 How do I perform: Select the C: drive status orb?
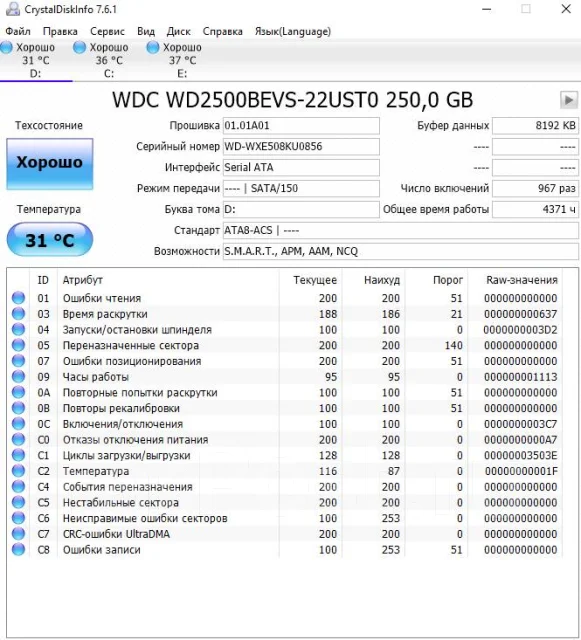79,47
